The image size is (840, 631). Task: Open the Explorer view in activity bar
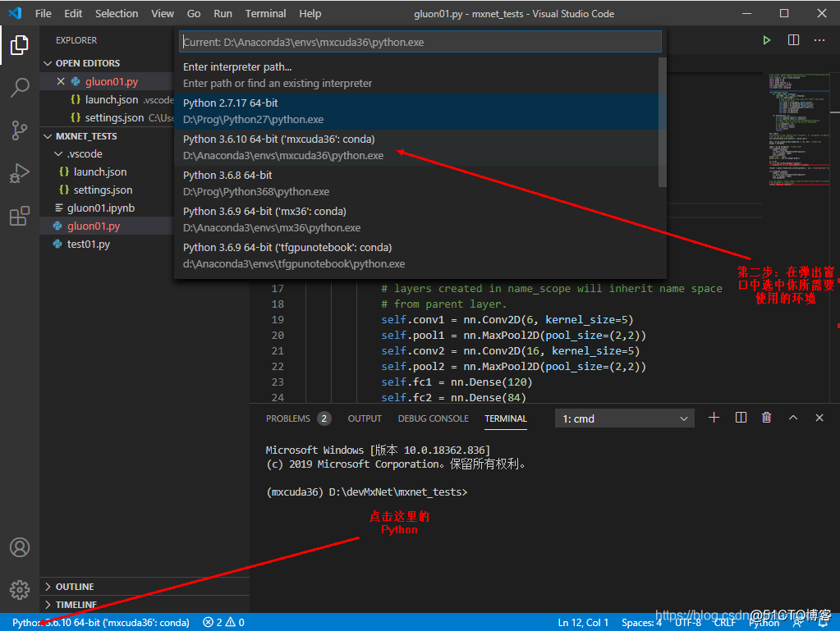(19, 45)
